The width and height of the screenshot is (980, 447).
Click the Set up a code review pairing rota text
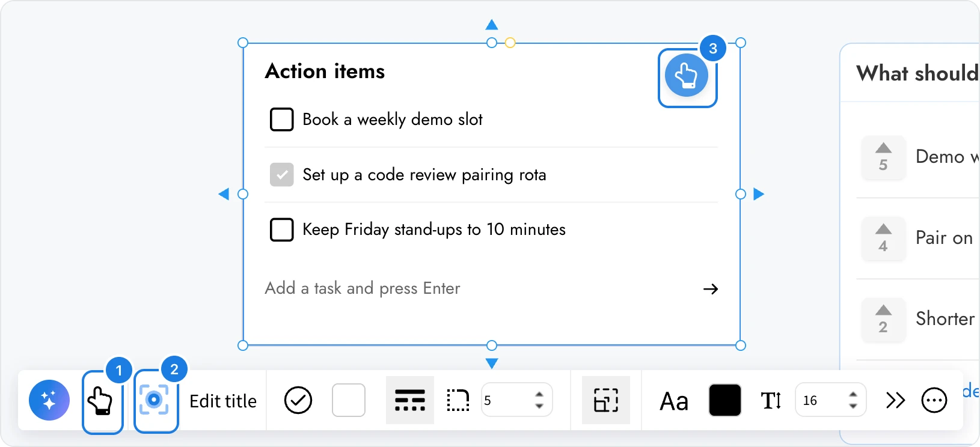pos(424,175)
